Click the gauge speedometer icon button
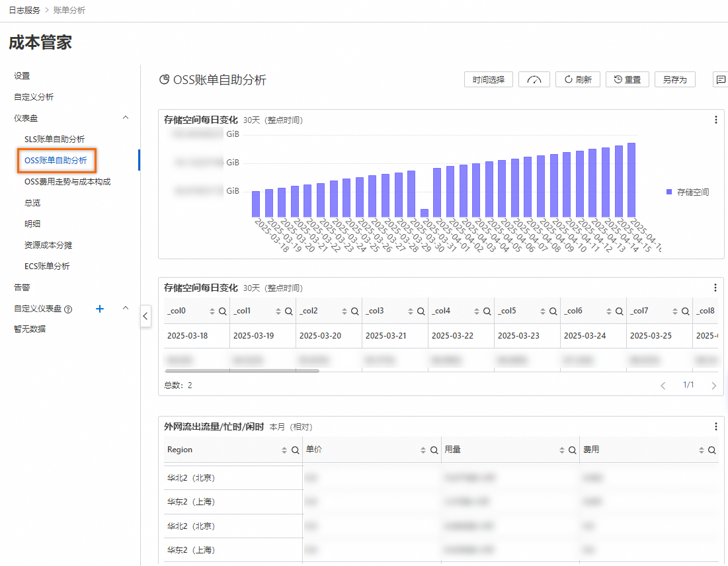This screenshot has height=566, width=728. [534, 80]
